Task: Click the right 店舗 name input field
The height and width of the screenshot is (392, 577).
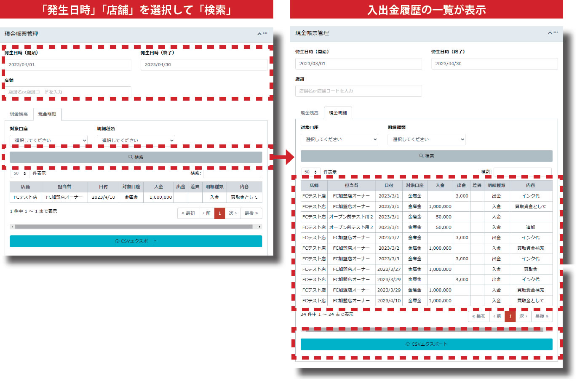Action: click(358, 91)
